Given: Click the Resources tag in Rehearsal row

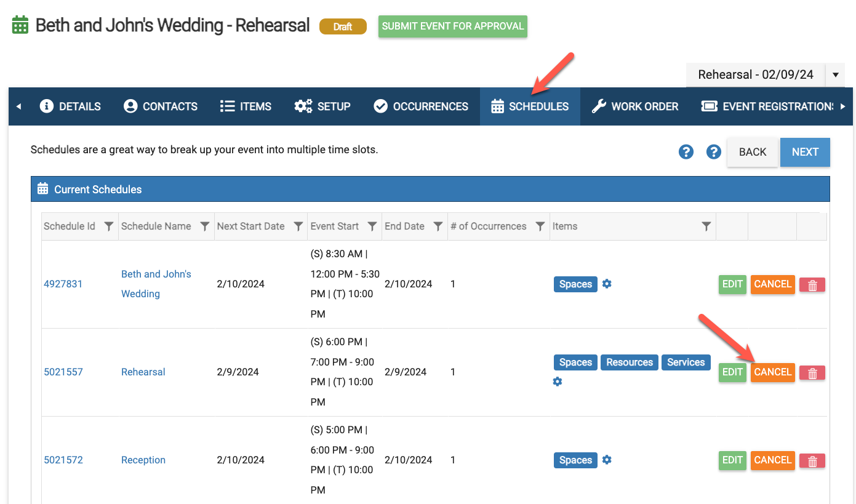Looking at the screenshot, I should [629, 362].
